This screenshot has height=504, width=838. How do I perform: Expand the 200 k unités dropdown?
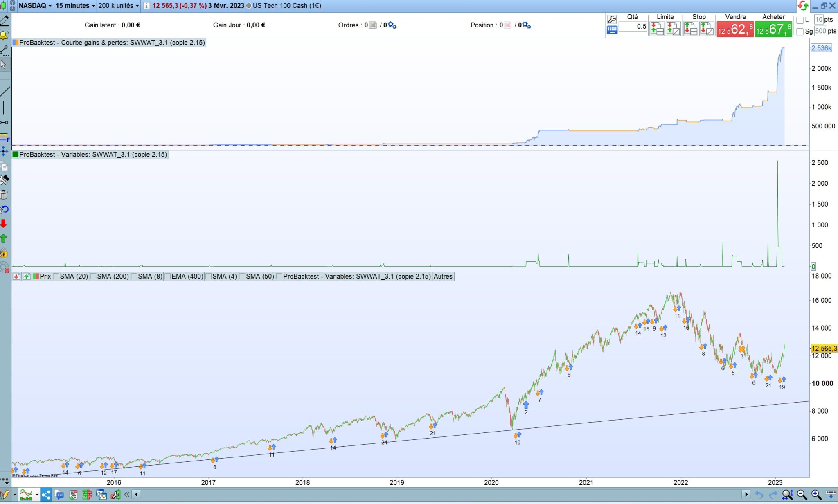119,6
